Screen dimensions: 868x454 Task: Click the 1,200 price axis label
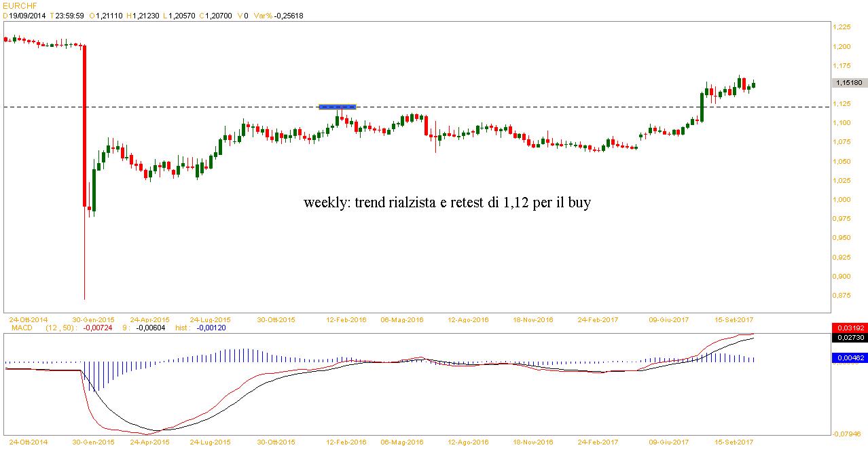(842, 46)
